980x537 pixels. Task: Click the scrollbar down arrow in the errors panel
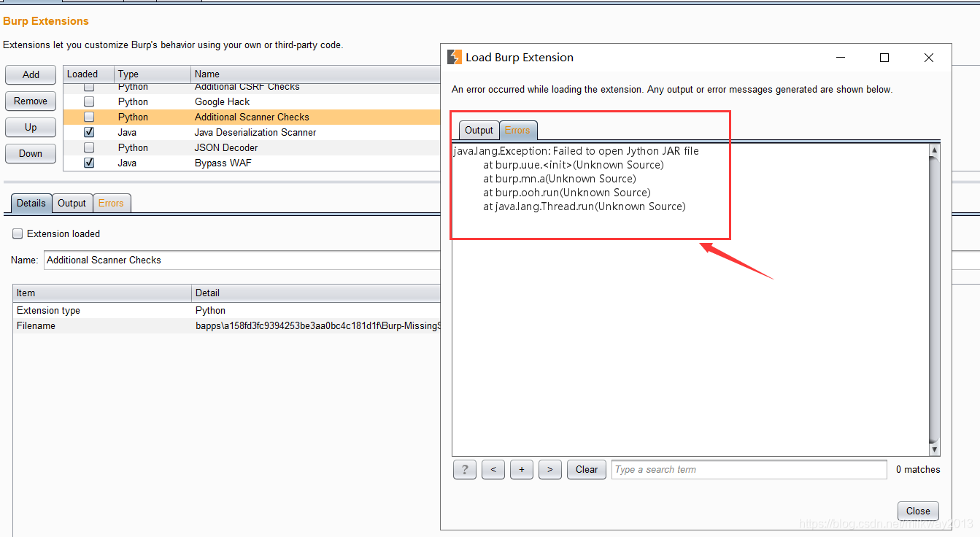[934, 449]
